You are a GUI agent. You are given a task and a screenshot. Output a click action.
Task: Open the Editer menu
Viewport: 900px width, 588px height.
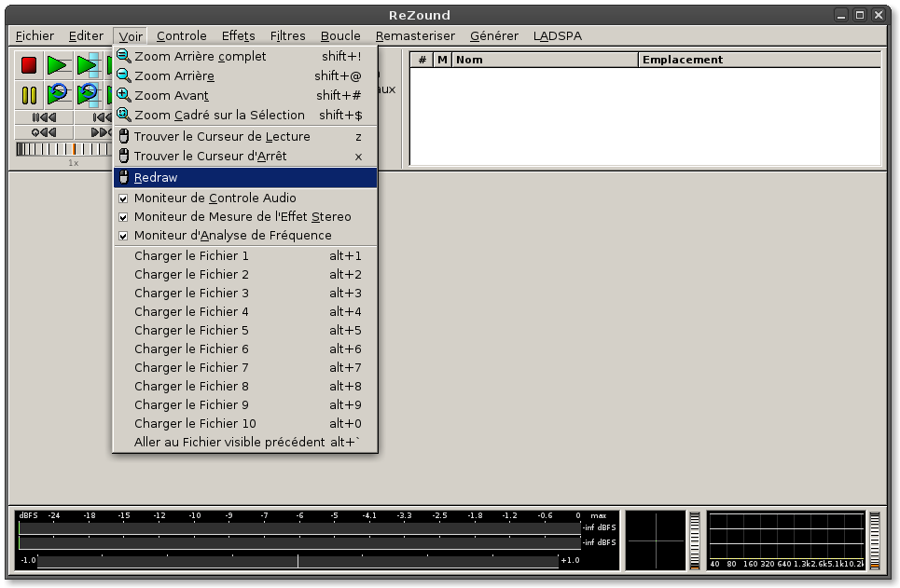(x=86, y=36)
